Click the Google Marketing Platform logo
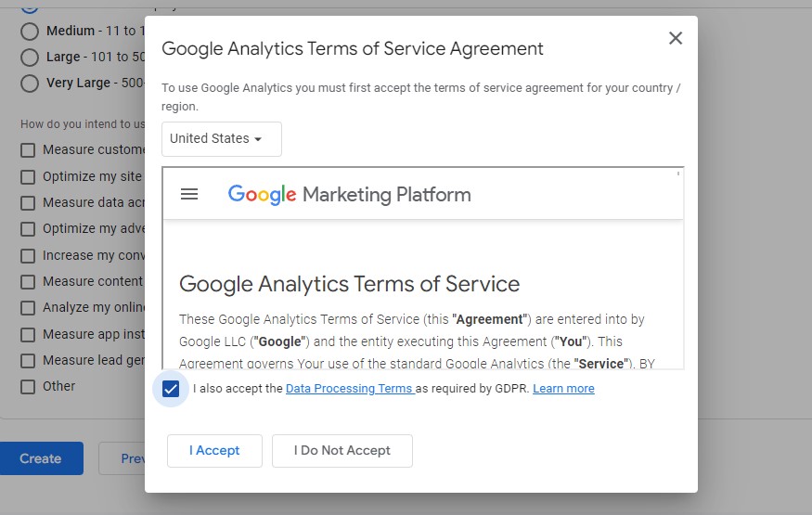The width and height of the screenshot is (812, 515). coord(350,195)
